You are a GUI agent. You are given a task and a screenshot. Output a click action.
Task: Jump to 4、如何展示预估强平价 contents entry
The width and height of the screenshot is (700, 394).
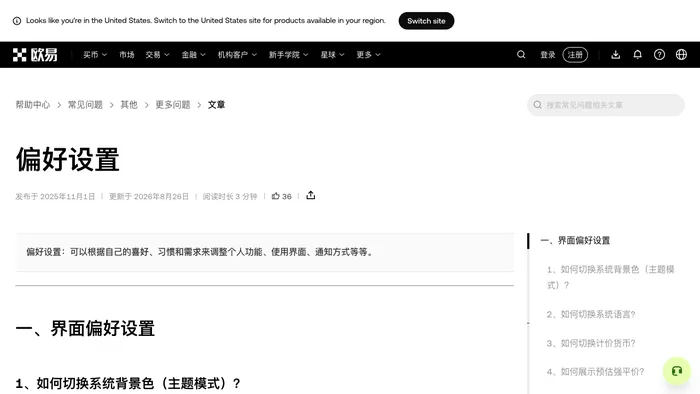[x=596, y=372]
